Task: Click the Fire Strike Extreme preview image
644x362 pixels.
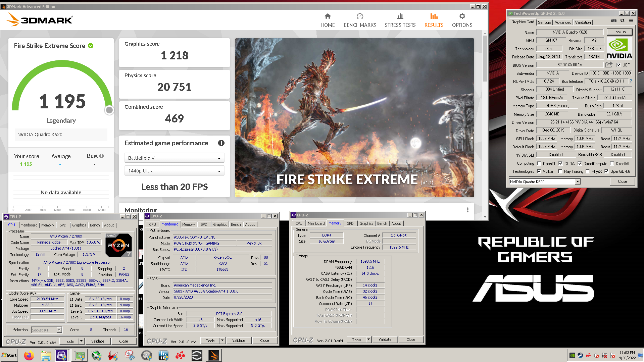Action: pos(354,117)
